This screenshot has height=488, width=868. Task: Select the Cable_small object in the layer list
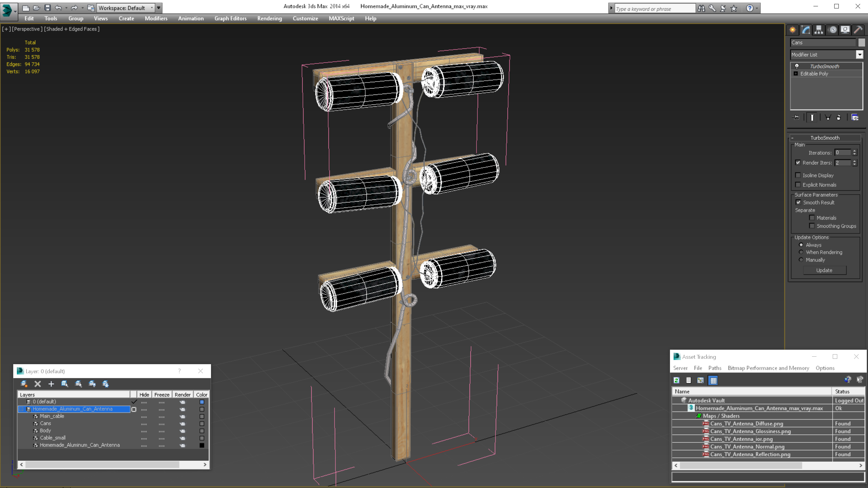[x=52, y=438]
